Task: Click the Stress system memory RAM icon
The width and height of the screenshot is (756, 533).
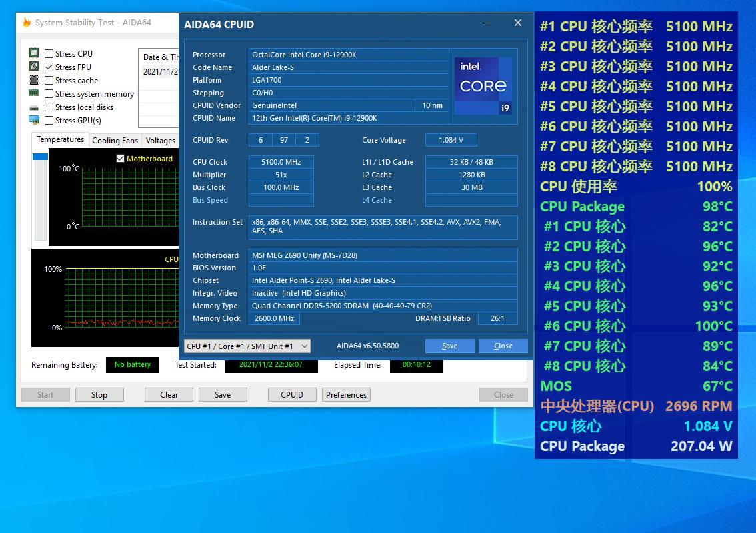Action: (33, 94)
